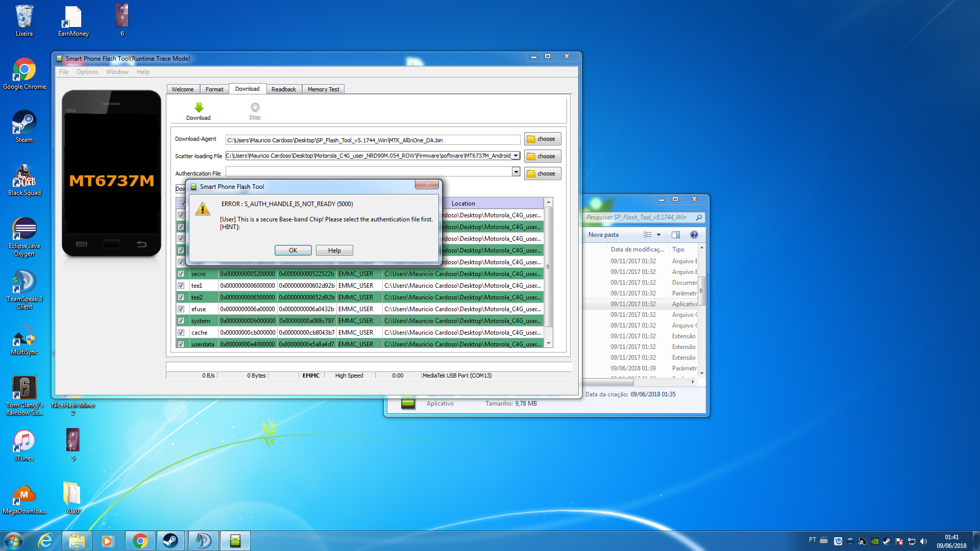Screen dimensions: 980x551
Task: Toggle the select-all checkbox in the table header
Action: pos(182,203)
